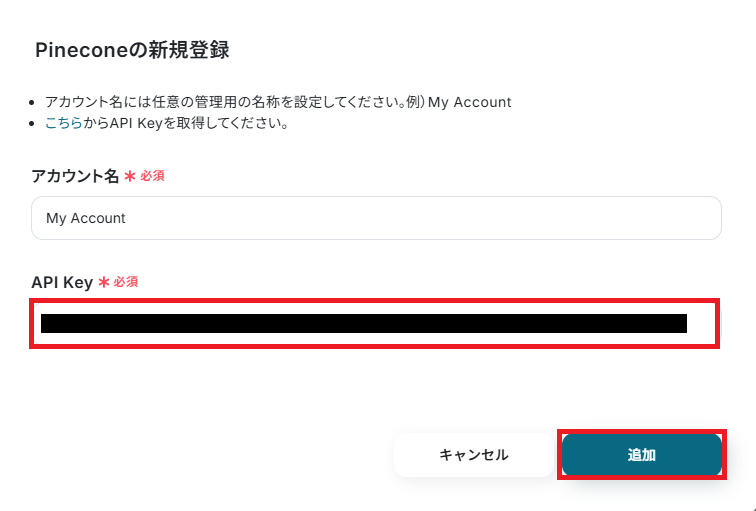This screenshot has height=511, width=756.
Task: Click the アカウント名 field label
Action: coord(75,176)
